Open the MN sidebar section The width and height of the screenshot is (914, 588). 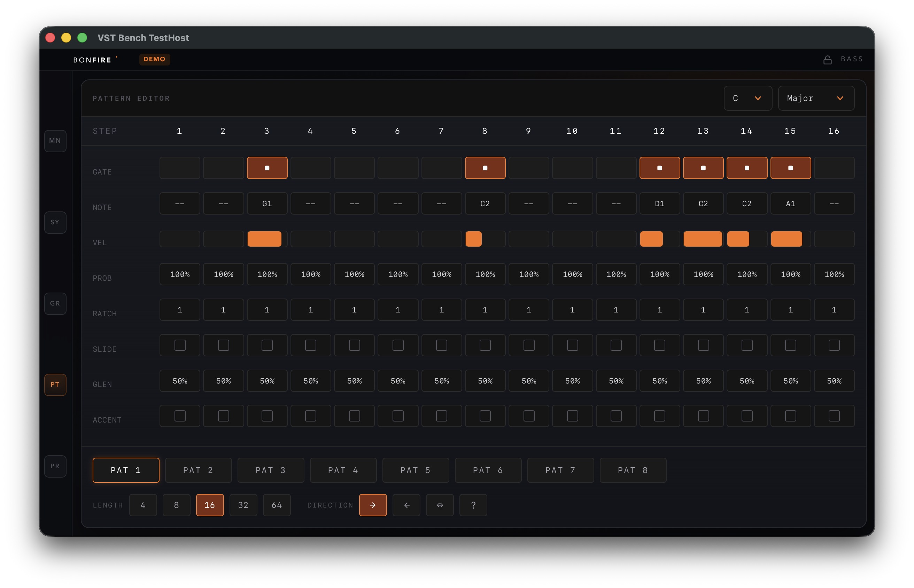pos(55,140)
